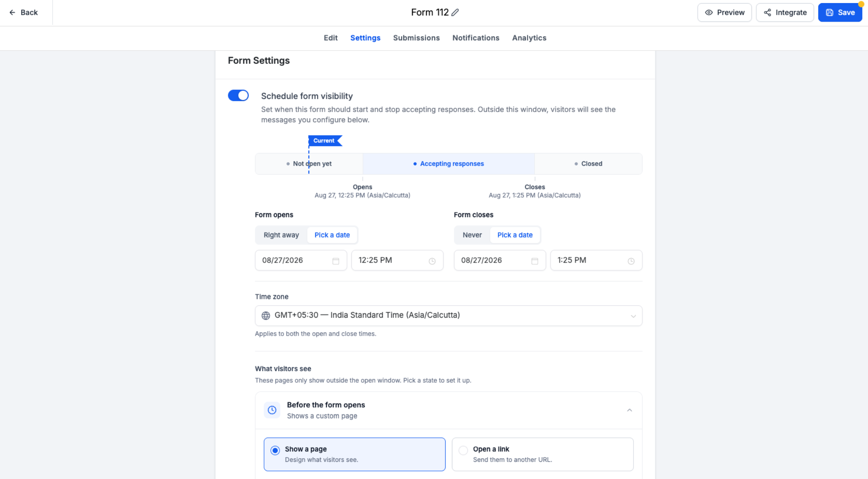Toggle Schedule form visibility switch off
The height and width of the screenshot is (479, 868).
[x=238, y=95]
